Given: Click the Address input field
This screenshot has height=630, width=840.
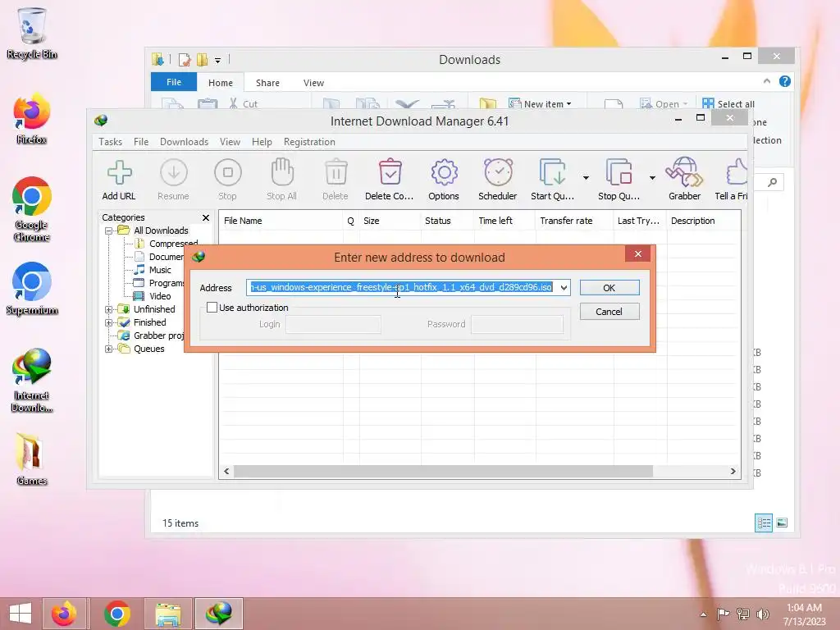Looking at the screenshot, I should click(402, 288).
